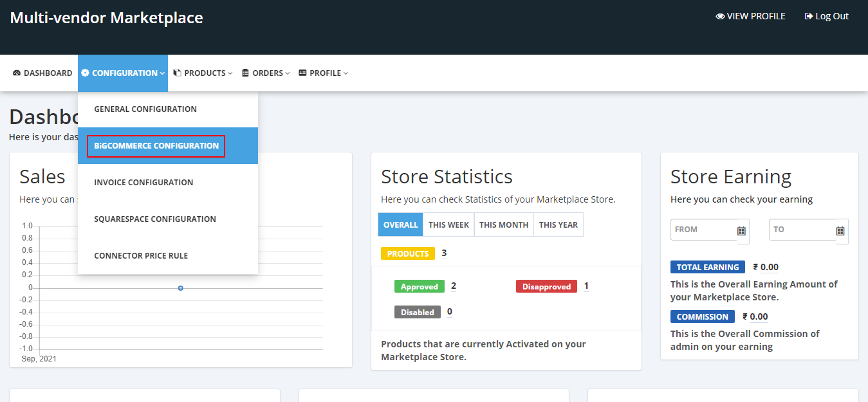The height and width of the screenshot is (402, 868).
Task: Expand the Products menu chevron
Action: [230, 73]
